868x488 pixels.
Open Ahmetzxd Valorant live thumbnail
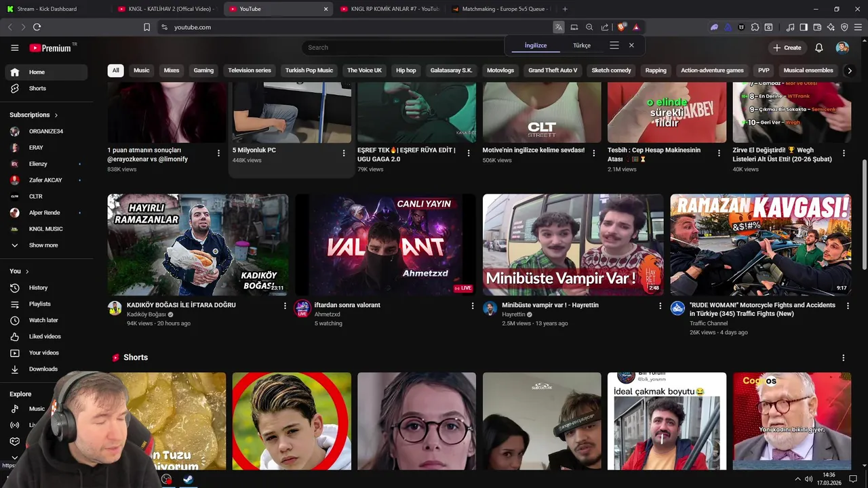[385, 245]
